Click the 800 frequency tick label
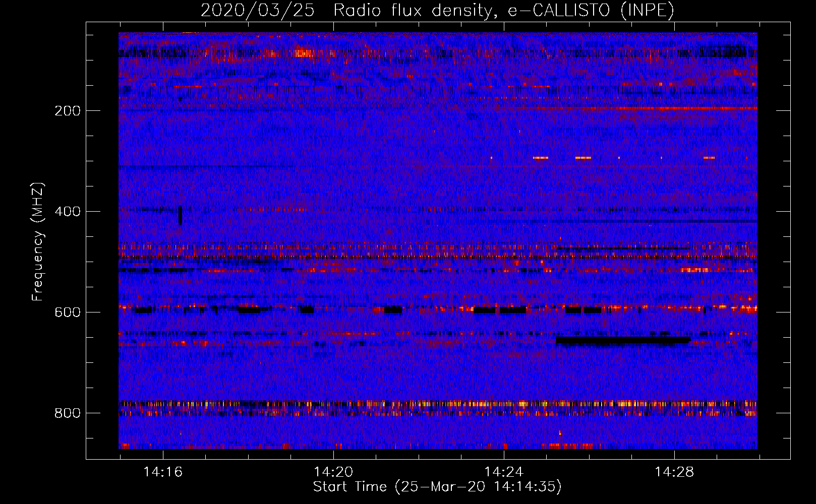The height and width of the screenshot is (504, 816). pos(68,413)
